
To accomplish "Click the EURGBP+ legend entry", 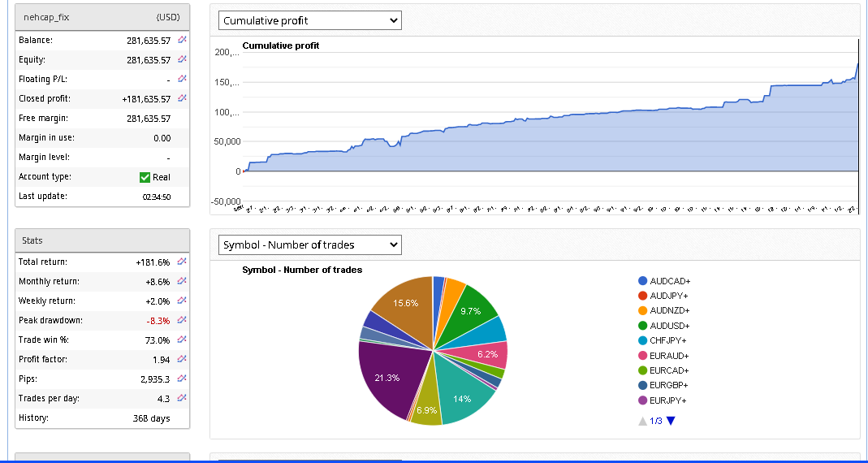I will pos(669,385).
